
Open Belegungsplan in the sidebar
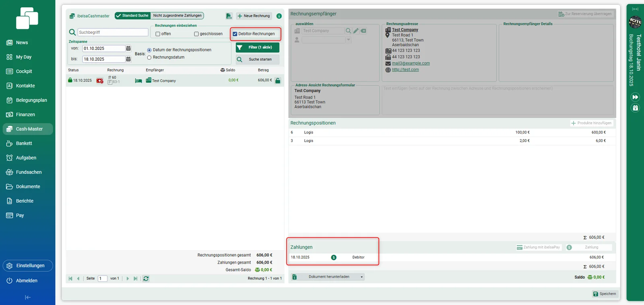(x=28, y=100)
